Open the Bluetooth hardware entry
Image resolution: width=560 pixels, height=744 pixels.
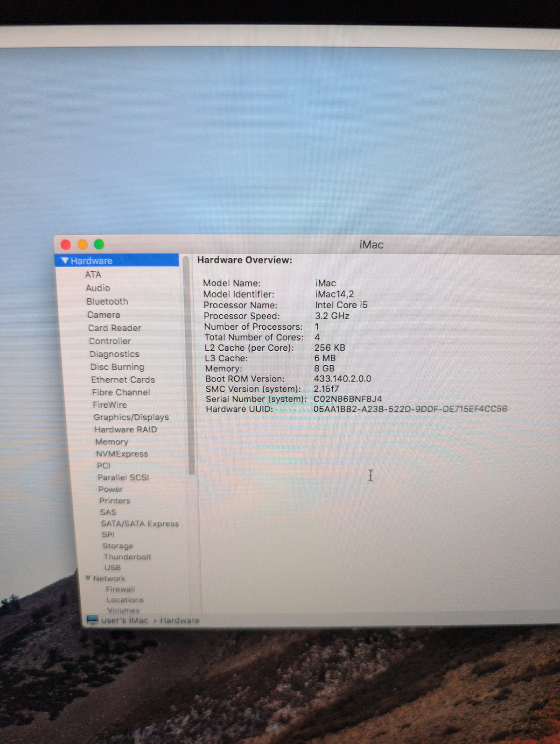[x=107, y=302]
